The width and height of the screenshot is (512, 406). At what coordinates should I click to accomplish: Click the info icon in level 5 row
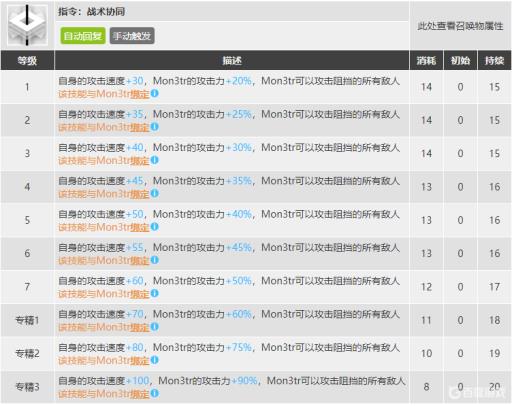tap(154, 227)
